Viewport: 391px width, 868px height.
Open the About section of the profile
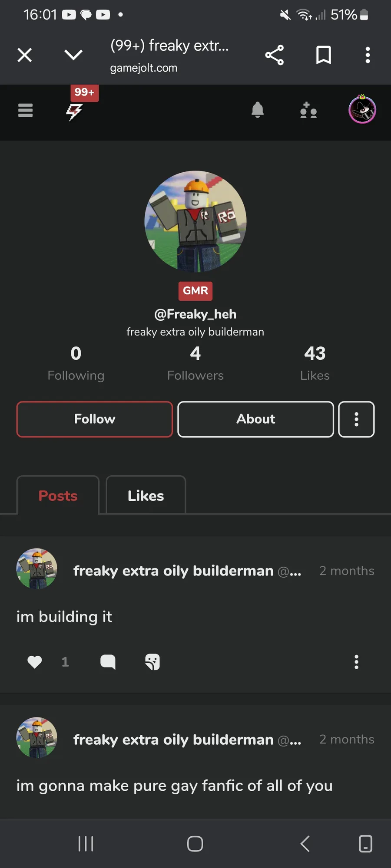[256, 419]
